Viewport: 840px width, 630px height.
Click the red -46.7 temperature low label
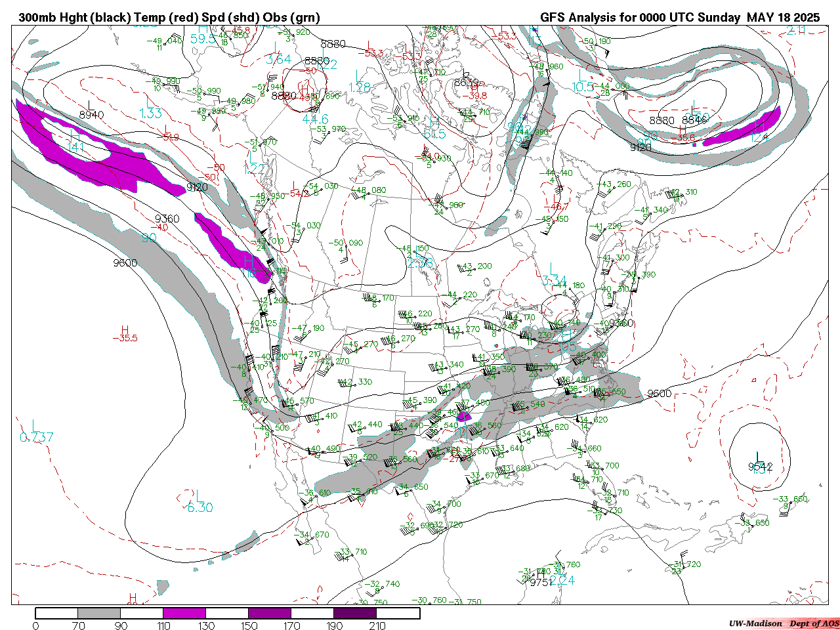[556, 207]
